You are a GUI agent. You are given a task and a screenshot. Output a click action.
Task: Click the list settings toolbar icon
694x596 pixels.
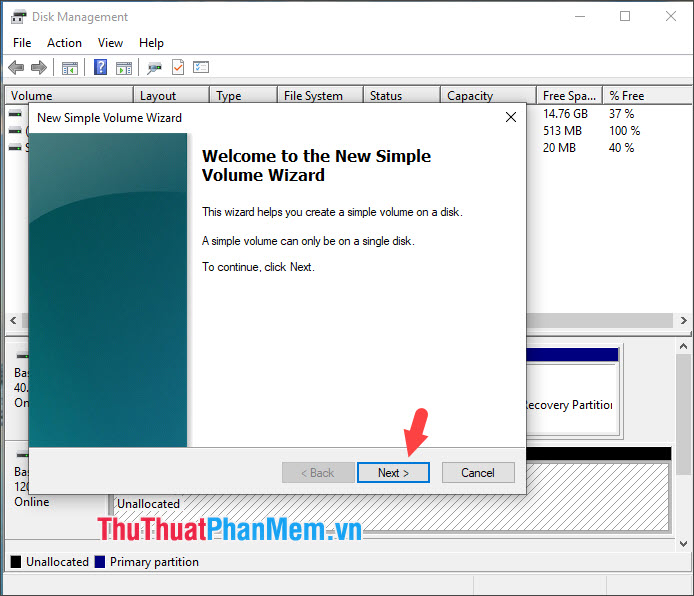click(201, 67)
